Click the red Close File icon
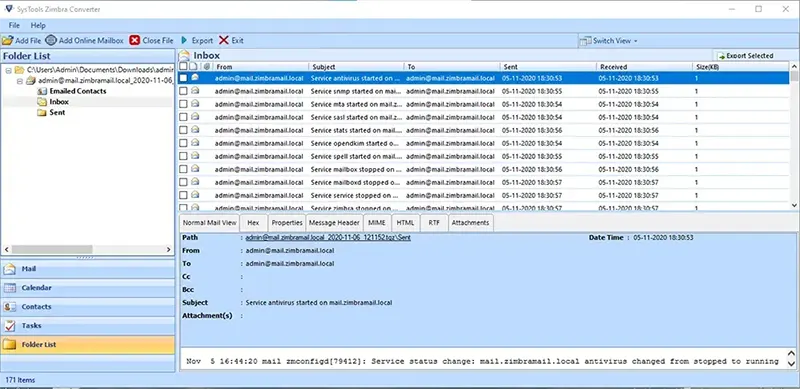 (135, 40)
